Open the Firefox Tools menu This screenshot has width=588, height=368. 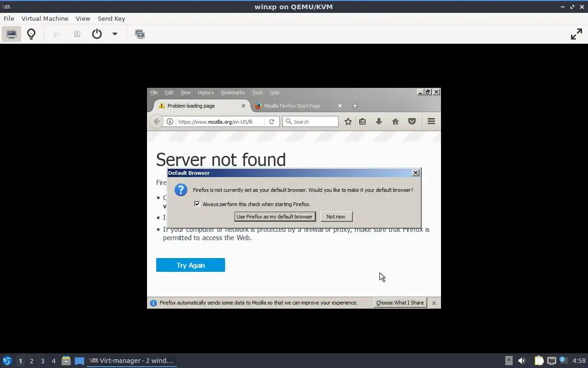coord(257,92)
